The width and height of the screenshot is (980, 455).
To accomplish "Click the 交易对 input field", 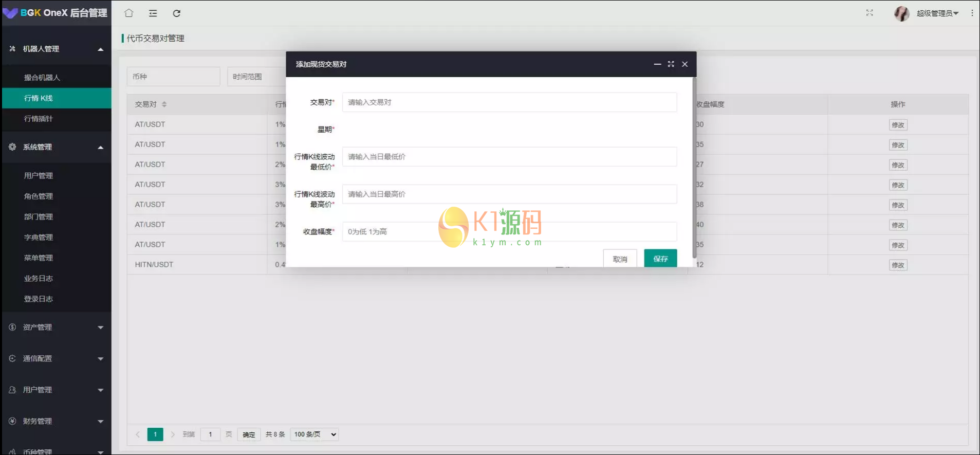I will (510, 102).
